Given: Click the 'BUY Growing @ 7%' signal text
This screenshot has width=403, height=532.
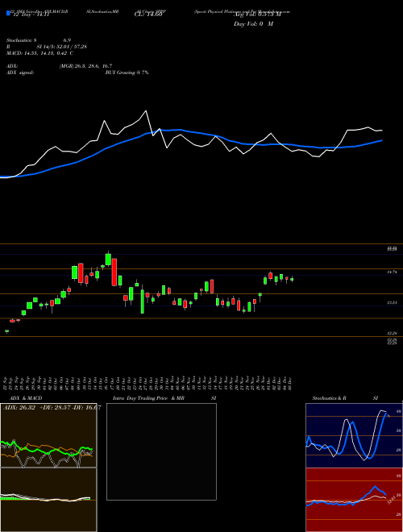Looking at the screenshot, I should click(x=127, y=73).
